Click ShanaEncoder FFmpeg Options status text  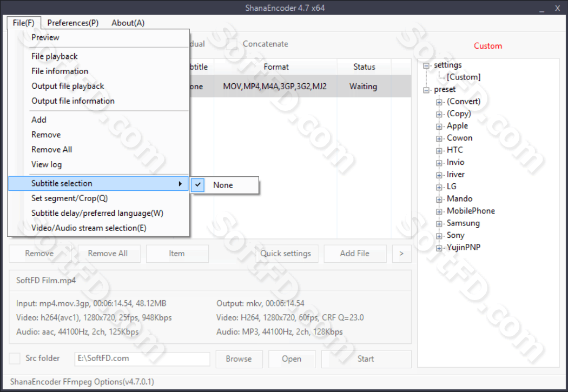[x=82, y=382]
